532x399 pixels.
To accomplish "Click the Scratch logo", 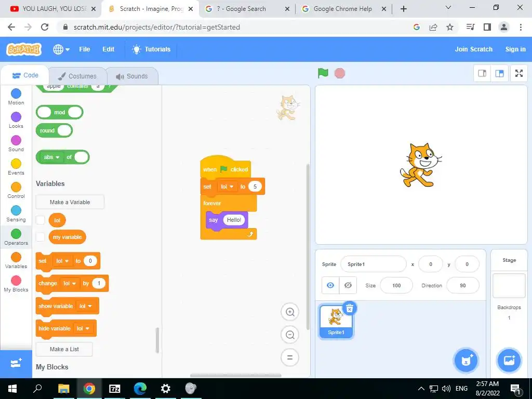I will [24, 49].
